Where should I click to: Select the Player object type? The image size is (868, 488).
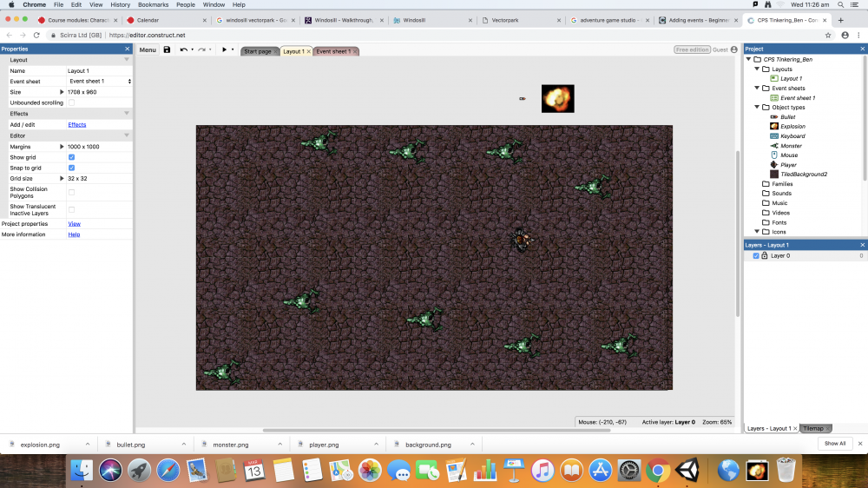(788, 165)
